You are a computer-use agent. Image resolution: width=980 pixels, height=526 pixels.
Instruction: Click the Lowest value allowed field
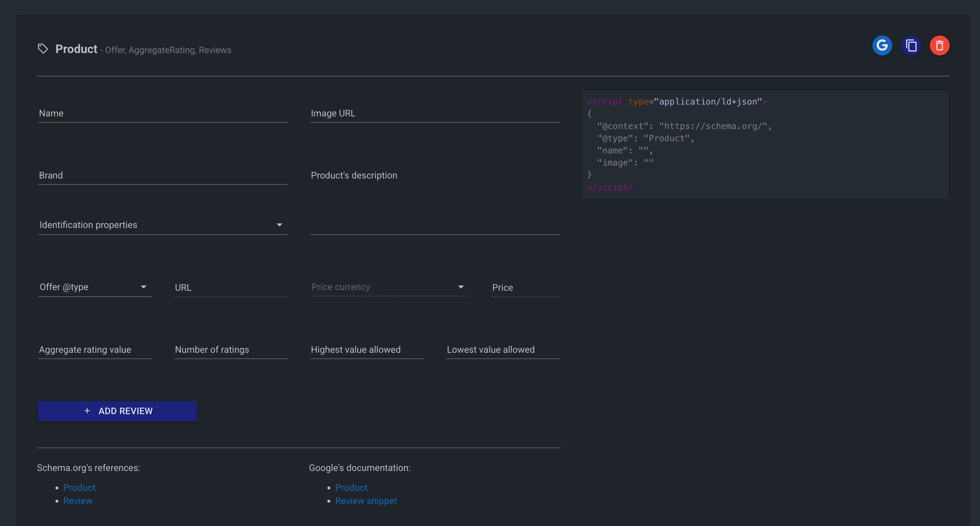[503, 350]
